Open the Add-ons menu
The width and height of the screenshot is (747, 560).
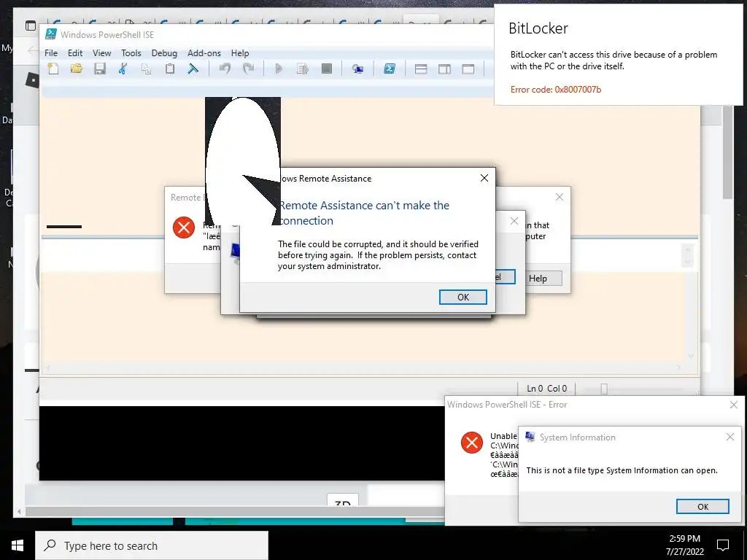[x=204, y=52]
